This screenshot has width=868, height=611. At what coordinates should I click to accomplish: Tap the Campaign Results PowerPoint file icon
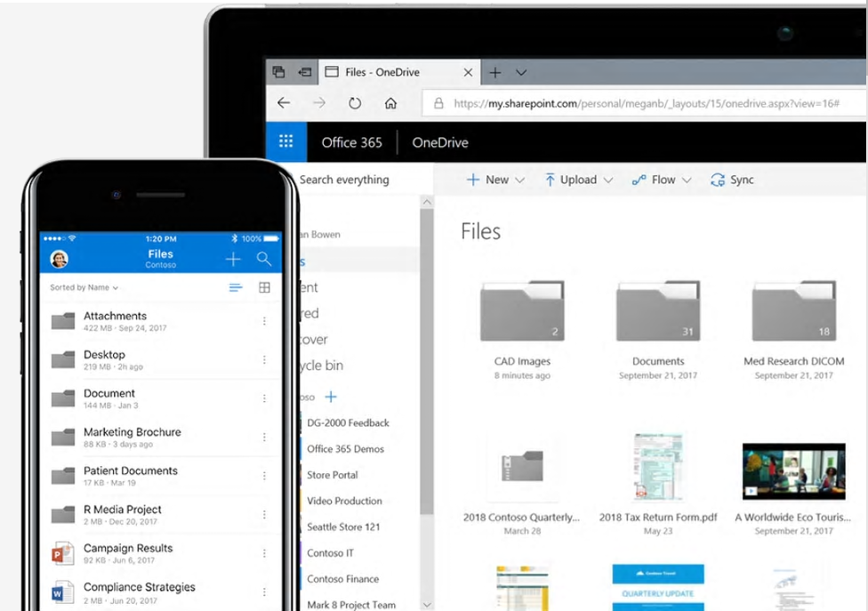coord(62,553)
